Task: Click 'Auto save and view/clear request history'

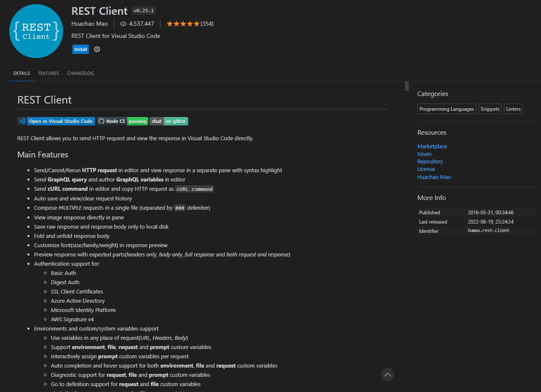Action: pyautogui.click(x=83, y=199)
